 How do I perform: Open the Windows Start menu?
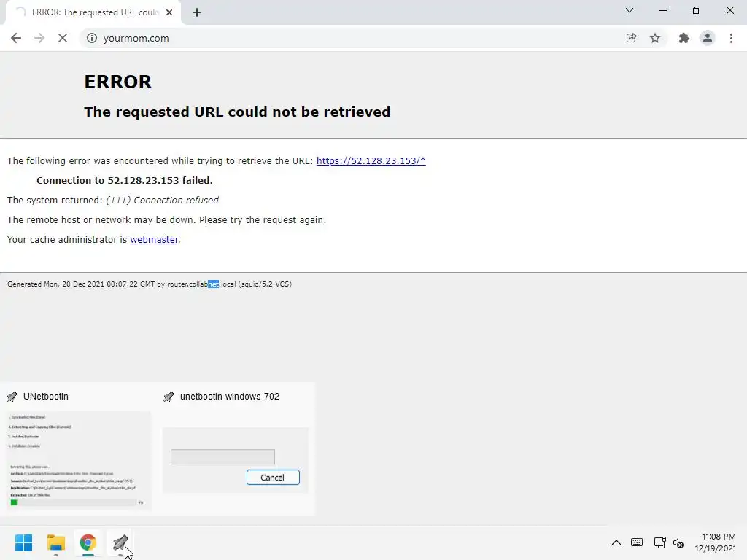[x=24, y=542]
